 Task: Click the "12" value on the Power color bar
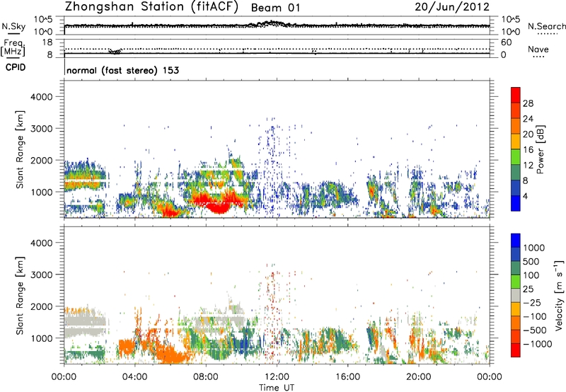[x=528, y=166]
